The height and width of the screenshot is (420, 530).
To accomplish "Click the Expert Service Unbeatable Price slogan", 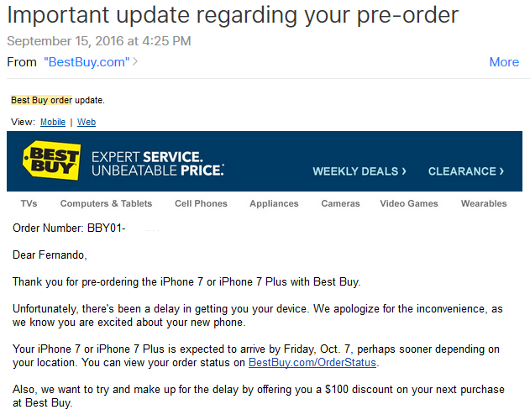I will point(158,164).
